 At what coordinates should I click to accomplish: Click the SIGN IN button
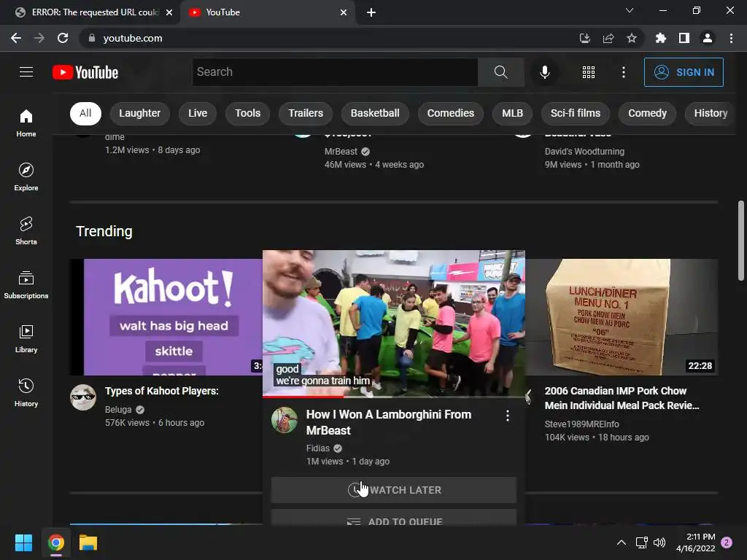click(683, 72)
